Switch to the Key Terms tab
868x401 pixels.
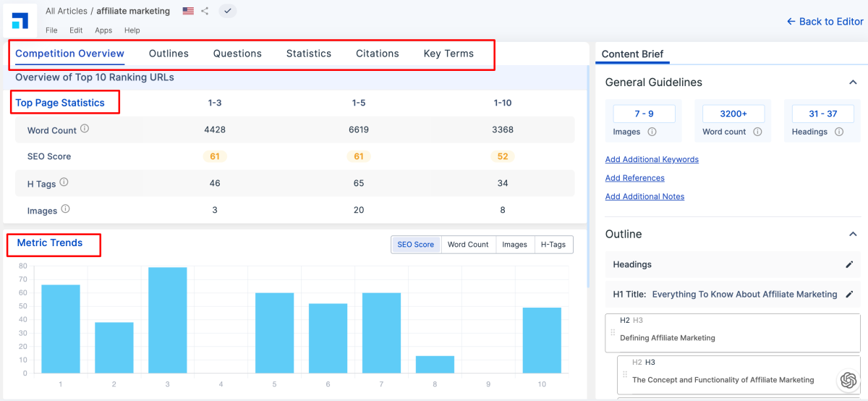[x=448, y=54]
